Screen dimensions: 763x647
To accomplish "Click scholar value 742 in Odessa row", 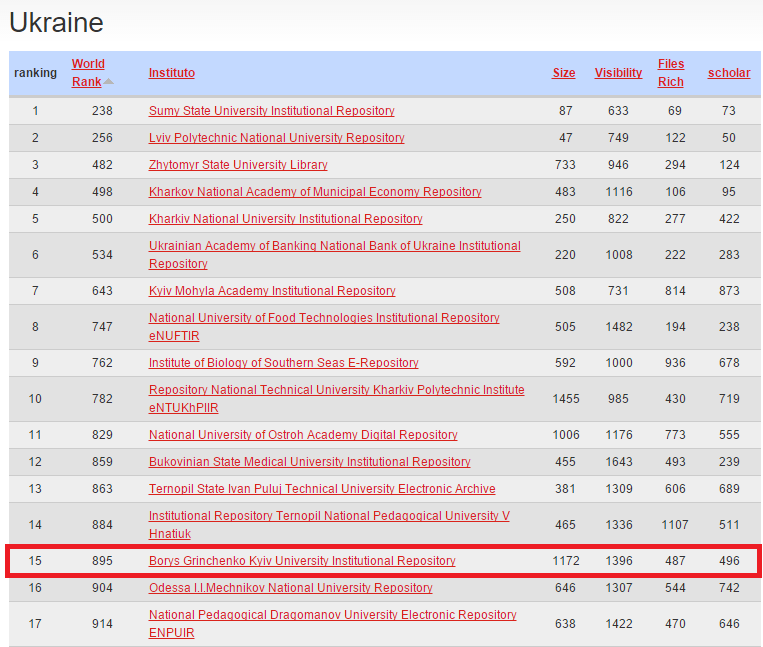I will (x=729, y=588).
